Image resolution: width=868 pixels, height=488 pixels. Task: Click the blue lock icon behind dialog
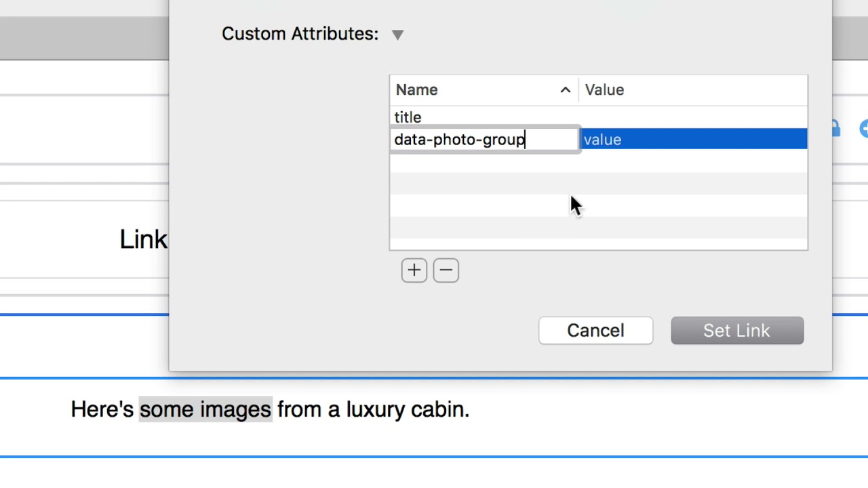click(x=836, y=129)
